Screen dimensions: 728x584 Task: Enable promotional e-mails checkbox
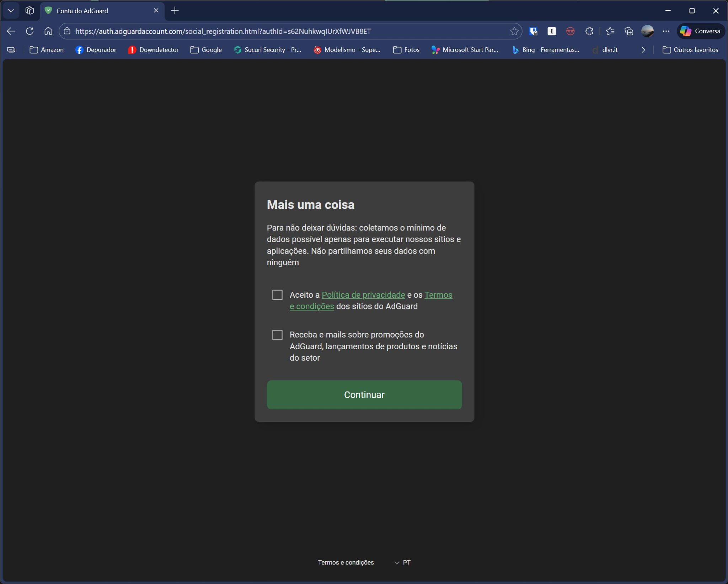tap(277, 335)
